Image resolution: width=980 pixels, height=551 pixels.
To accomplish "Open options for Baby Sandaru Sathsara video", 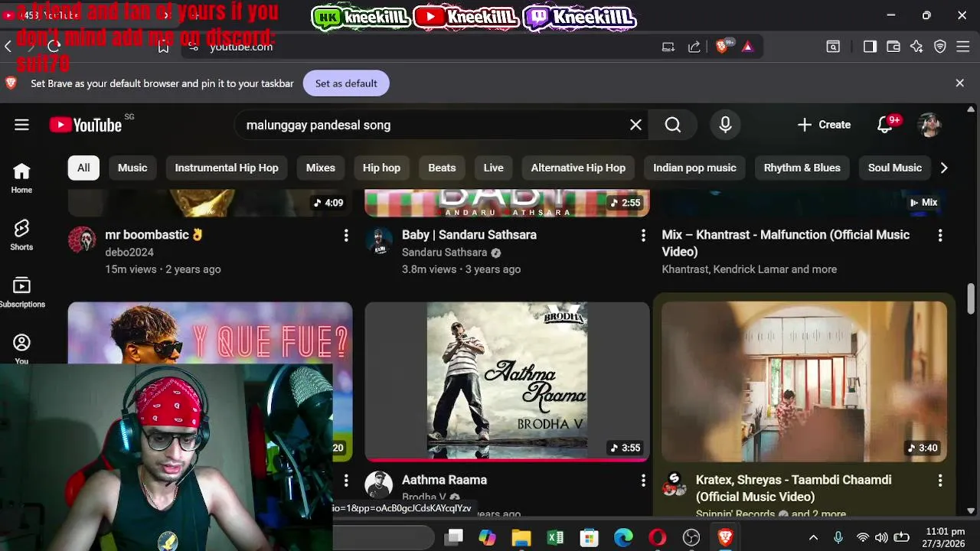I will coord(643,236).
